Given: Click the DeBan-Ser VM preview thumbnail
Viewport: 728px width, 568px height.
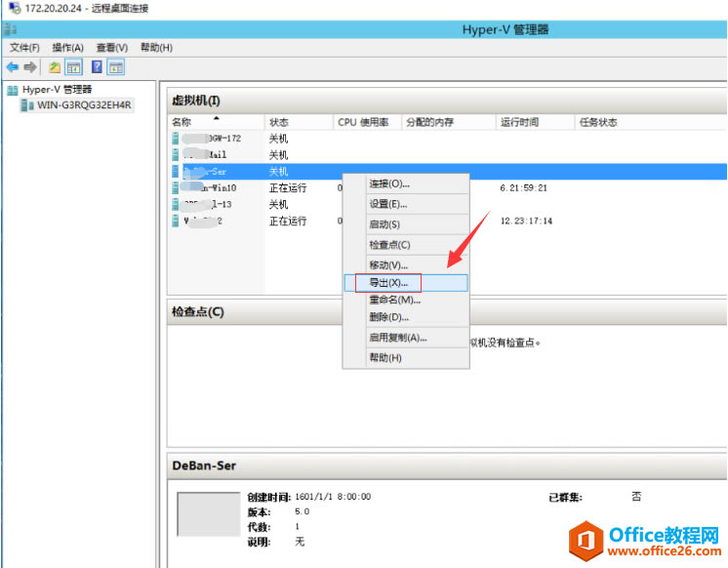Looking at the screenshot, I should [x=209, y=514].
